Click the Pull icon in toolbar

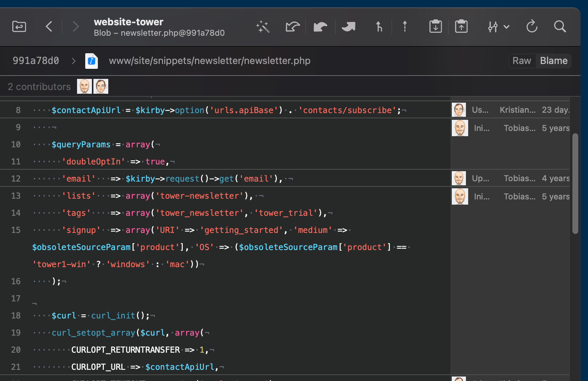[320, 27]
